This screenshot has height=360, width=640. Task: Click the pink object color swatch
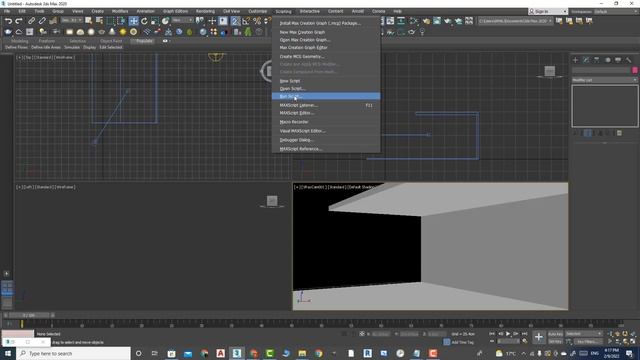pos(635,71)
